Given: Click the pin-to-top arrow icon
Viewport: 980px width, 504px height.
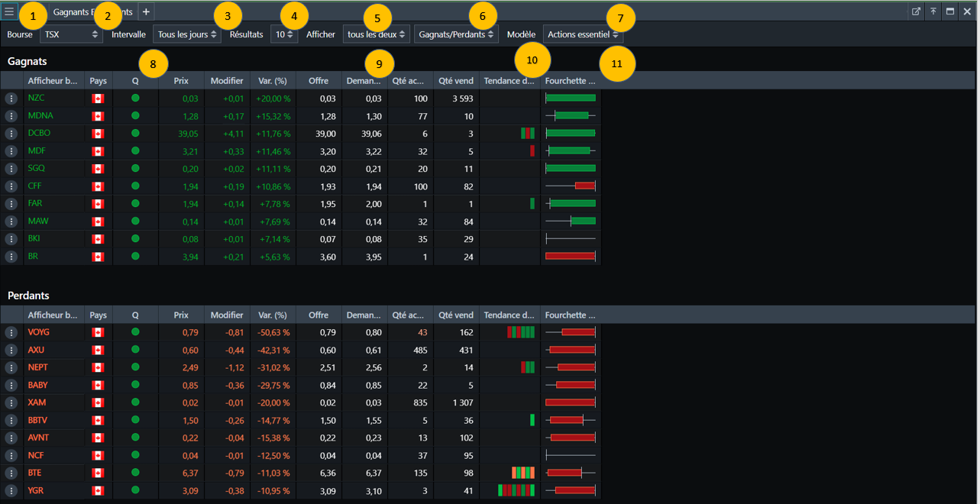Looking at the screenshot, I should [933, 11].
